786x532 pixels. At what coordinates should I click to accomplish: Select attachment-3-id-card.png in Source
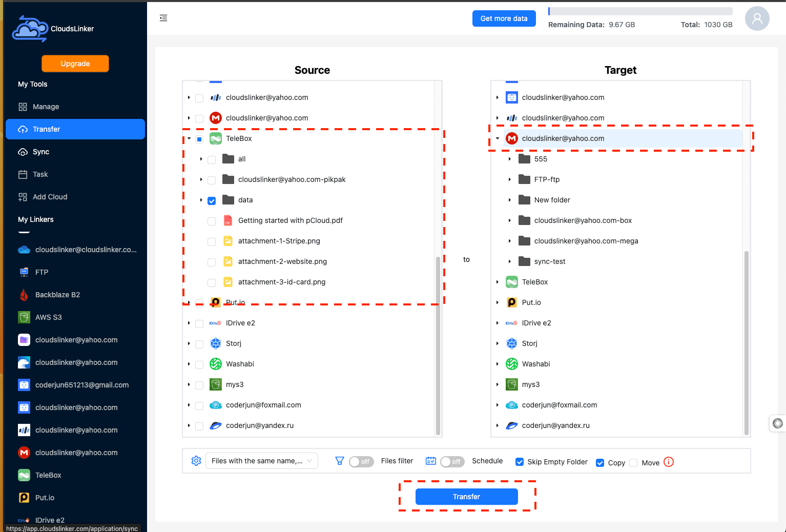[x=281, y=282]
